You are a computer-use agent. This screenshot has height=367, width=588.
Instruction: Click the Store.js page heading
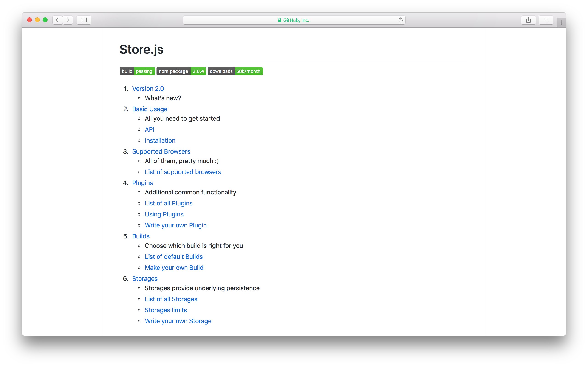point(141,50)
